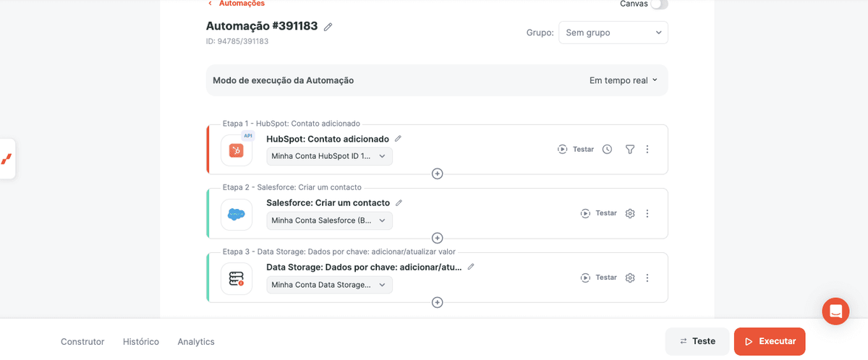Click the Data Storage icon in step 3

[x=237, y=278]
